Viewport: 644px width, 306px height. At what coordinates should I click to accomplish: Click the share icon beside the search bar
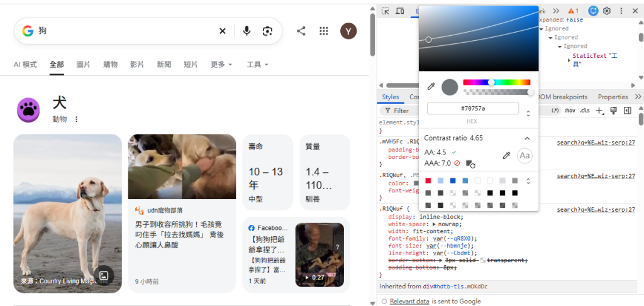coord(301,31)
